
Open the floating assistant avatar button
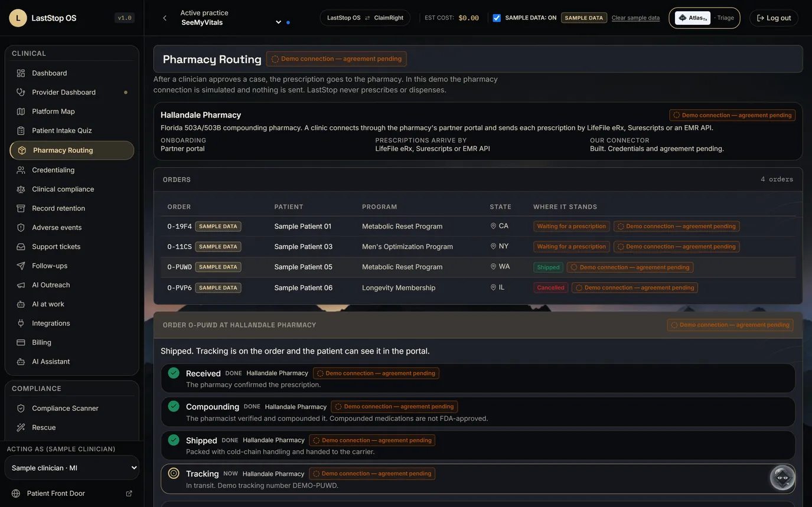(782, 478)
